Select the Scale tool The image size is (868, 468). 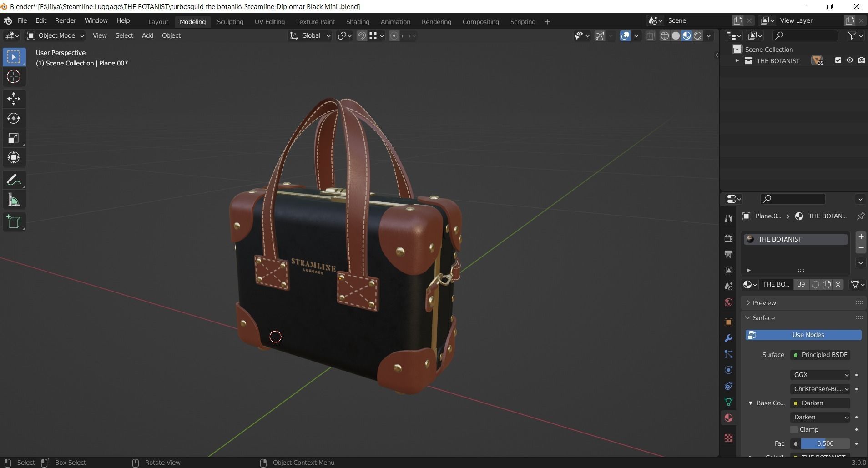[14, 138]
